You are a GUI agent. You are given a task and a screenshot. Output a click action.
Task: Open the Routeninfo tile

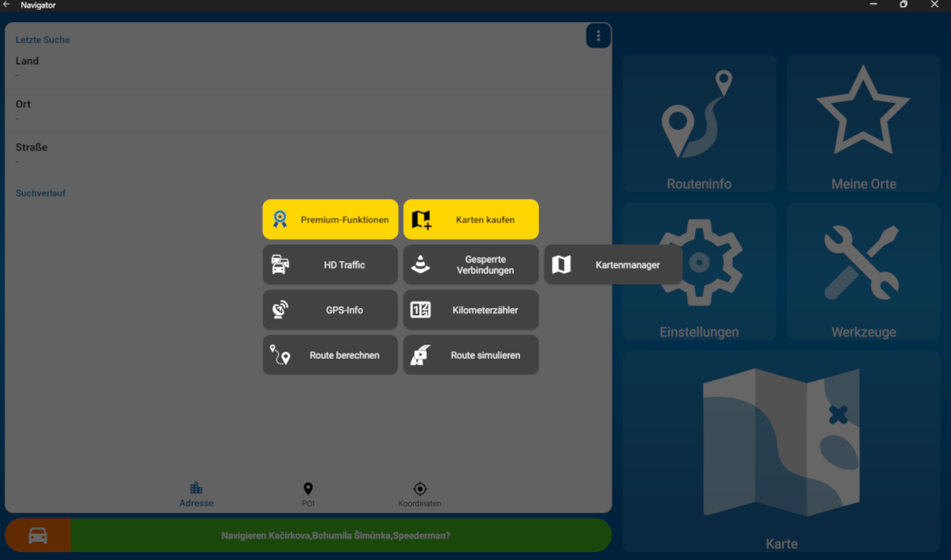pos(698,124)
